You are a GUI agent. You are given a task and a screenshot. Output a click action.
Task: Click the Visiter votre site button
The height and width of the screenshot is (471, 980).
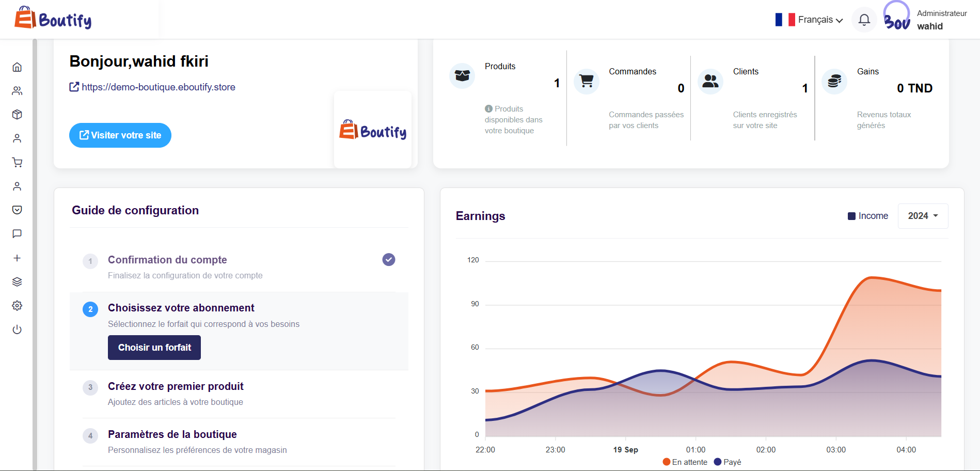pos(120,135)
